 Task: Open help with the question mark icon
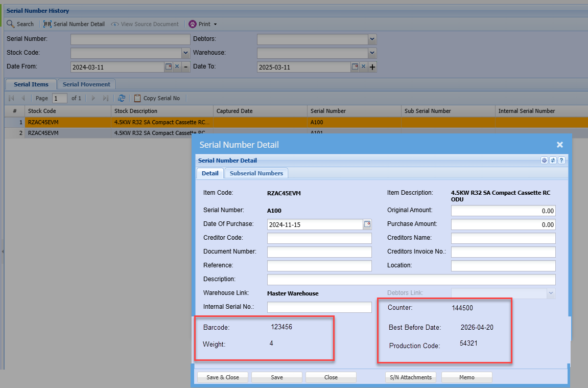tap(561, 161)
